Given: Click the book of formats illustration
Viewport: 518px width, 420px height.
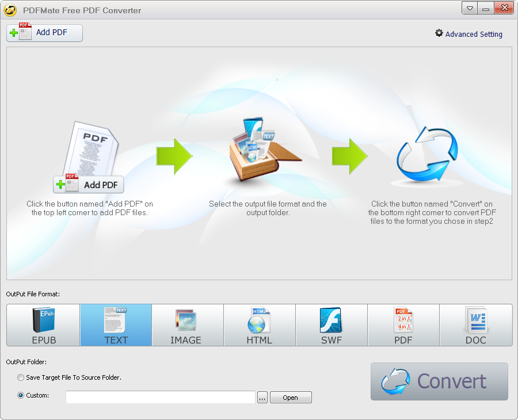Looking at the screenshot, I should (265, 150).
